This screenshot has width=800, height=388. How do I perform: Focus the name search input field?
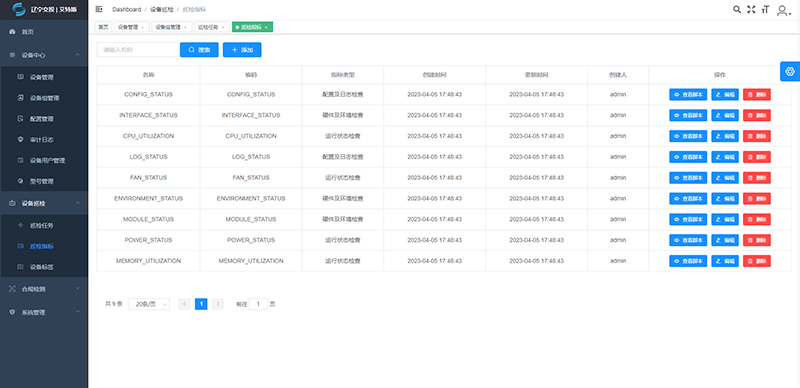click(138, 50)
